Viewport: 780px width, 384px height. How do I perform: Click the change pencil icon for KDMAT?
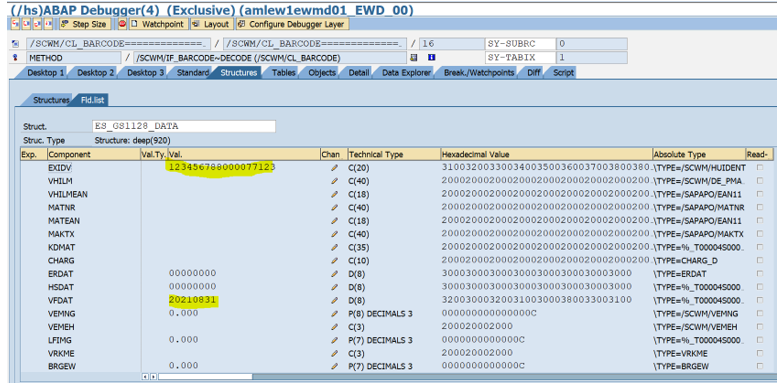tap(334, 247)
